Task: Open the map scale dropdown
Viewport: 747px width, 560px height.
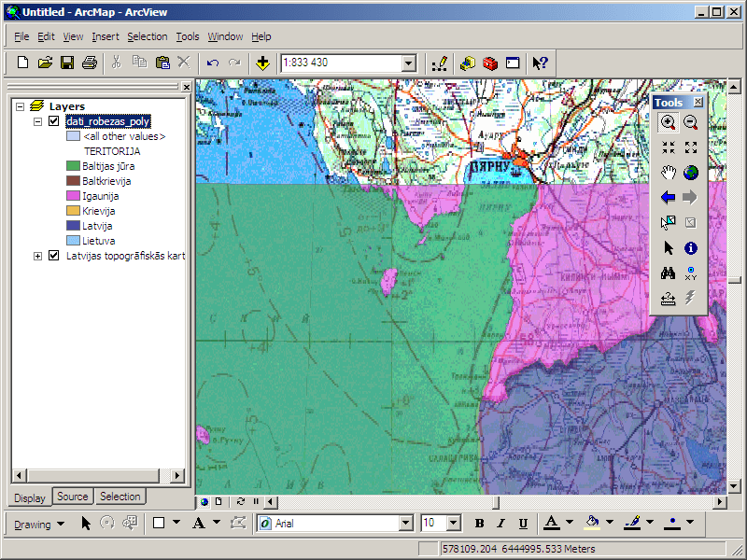Action: (408, 63)
